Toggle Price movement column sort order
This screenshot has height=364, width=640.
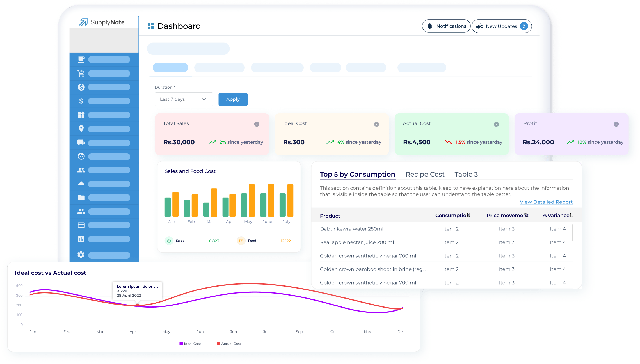pyautogui.click(x=526, y=215)
